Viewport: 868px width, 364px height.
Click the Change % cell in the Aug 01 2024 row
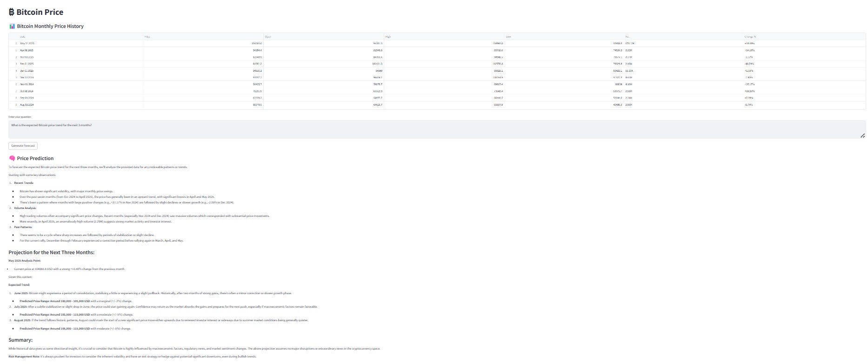[x=804, y=105]
